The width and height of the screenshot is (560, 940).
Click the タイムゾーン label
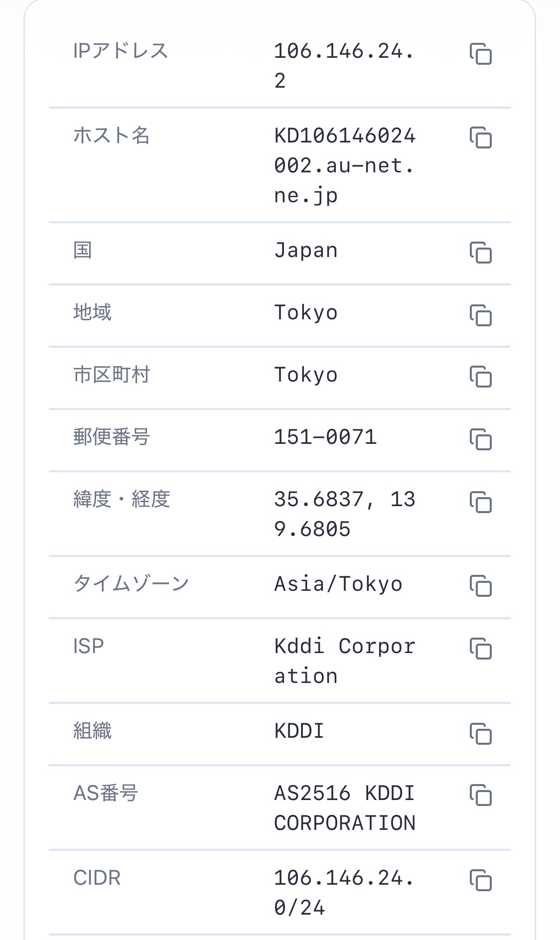tap(131, 583)
